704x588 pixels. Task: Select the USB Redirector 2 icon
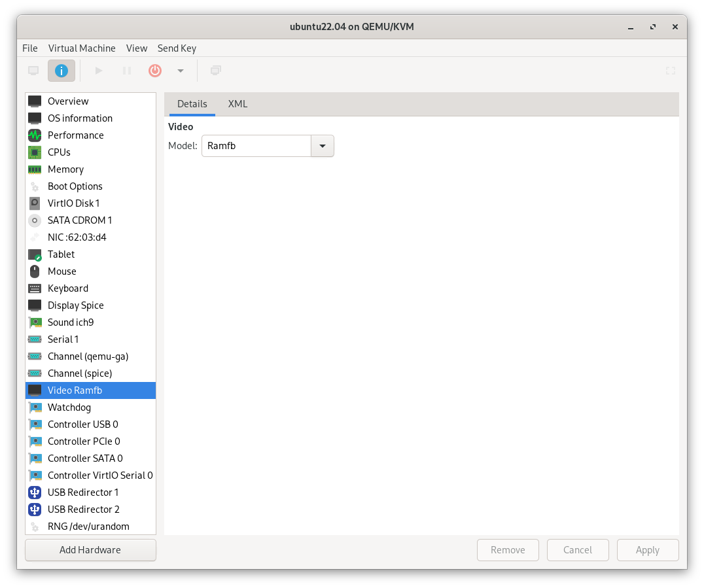(x=35, y=510)
